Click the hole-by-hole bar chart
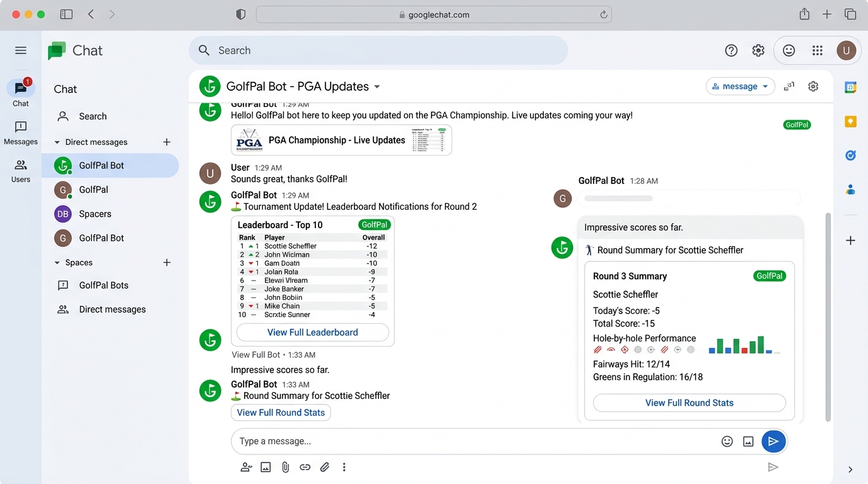This screenshot has width=868, height=484. click(744, 345)
